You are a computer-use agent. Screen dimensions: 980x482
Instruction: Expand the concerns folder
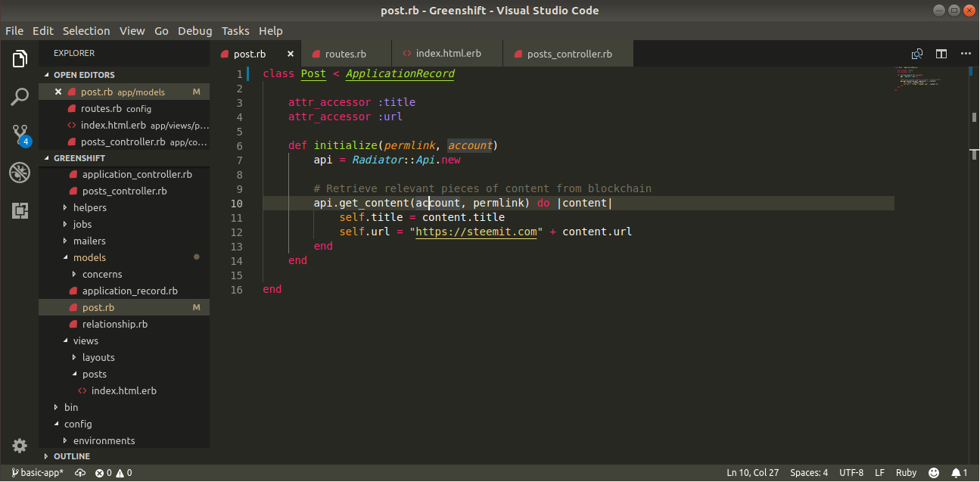74,274
